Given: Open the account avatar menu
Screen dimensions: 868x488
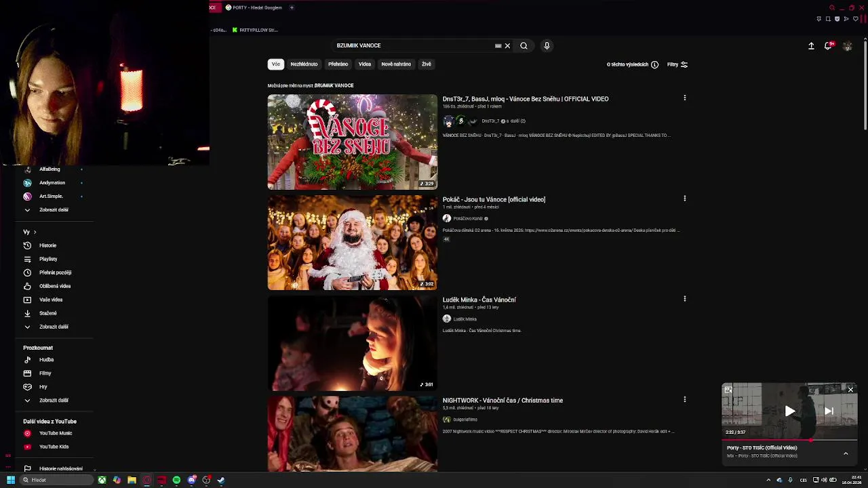Looking at the screenshot, I should pos(847,45).
